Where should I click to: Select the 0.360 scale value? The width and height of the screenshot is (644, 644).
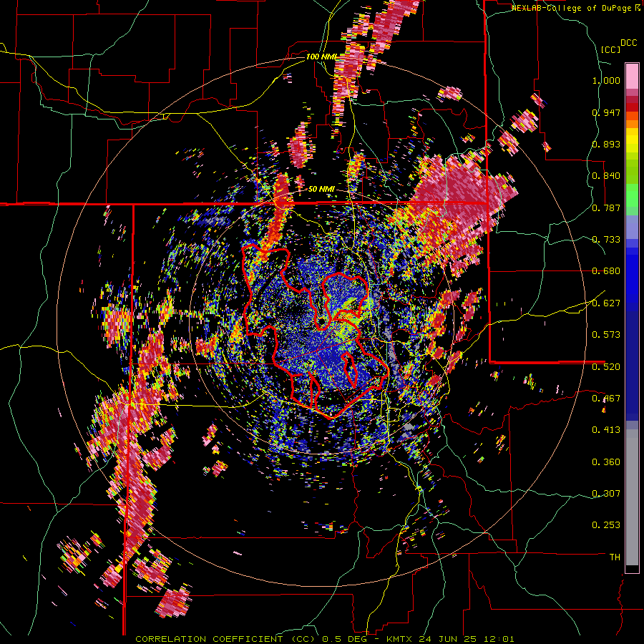[606, 462]
